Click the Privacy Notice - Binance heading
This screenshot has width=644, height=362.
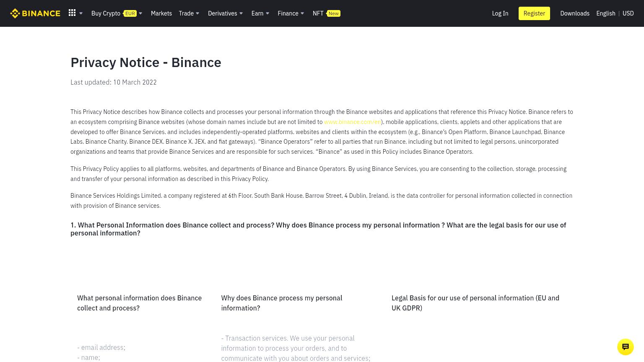[146, 62]
